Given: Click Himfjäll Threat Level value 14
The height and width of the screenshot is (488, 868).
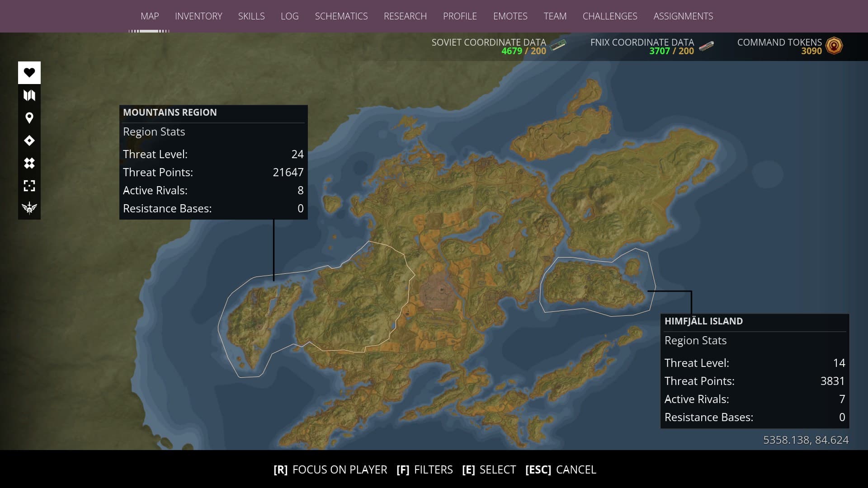Looking at the screenshot, I should 839,363.
